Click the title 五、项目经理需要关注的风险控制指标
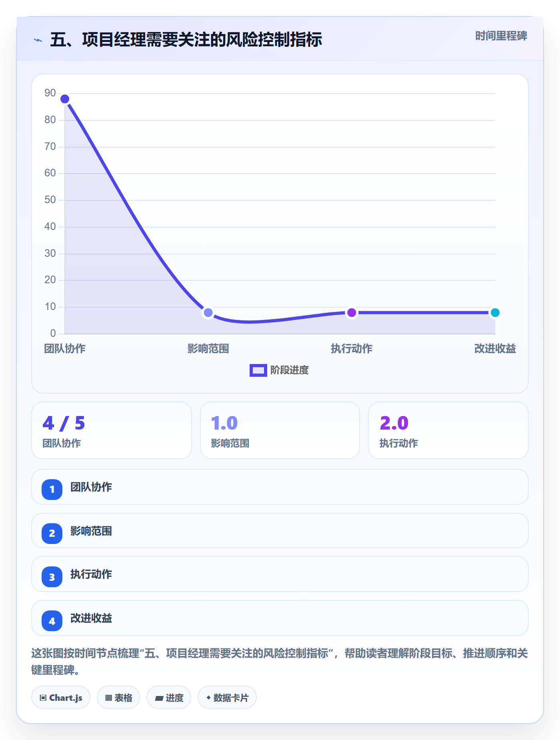This screenshot has width=560, height=740. [x=186, y=40]
